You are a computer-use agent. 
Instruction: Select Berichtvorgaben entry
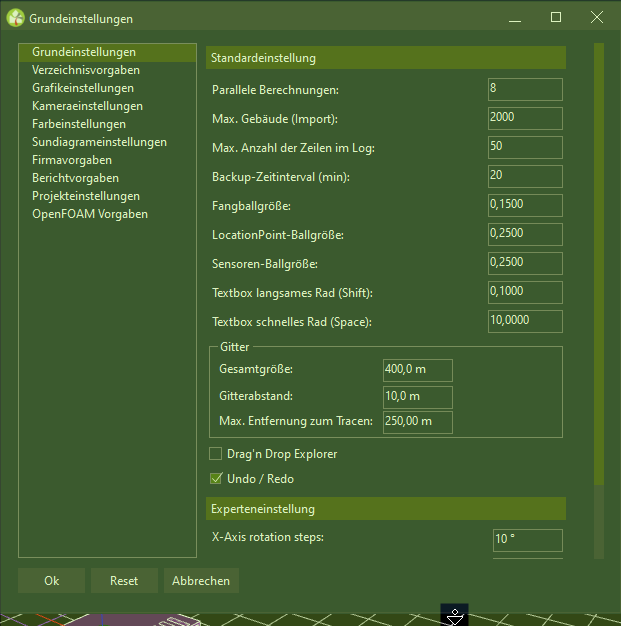coord(107,178)
